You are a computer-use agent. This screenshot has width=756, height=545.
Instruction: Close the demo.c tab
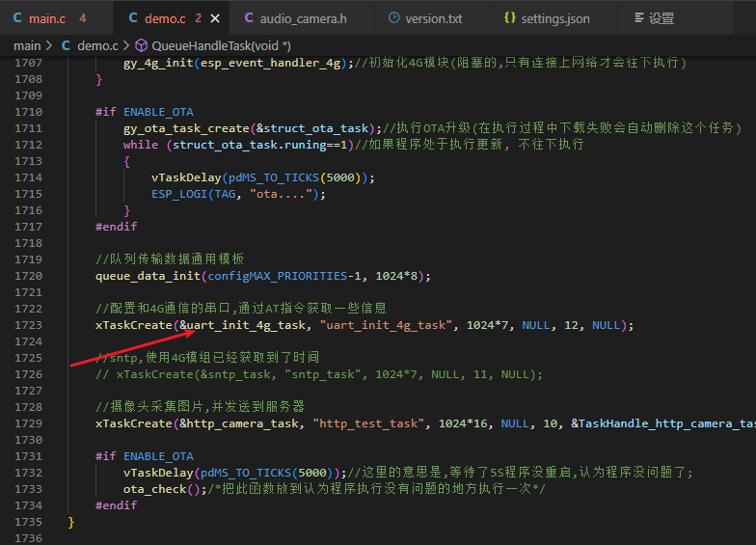(x=215, y=18)
